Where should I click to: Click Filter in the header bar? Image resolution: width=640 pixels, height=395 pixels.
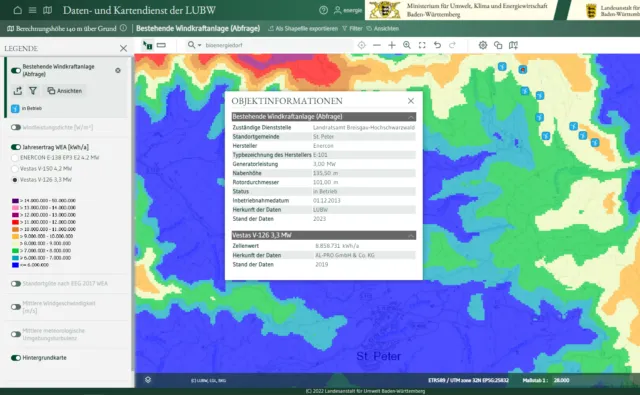[352, 29]
